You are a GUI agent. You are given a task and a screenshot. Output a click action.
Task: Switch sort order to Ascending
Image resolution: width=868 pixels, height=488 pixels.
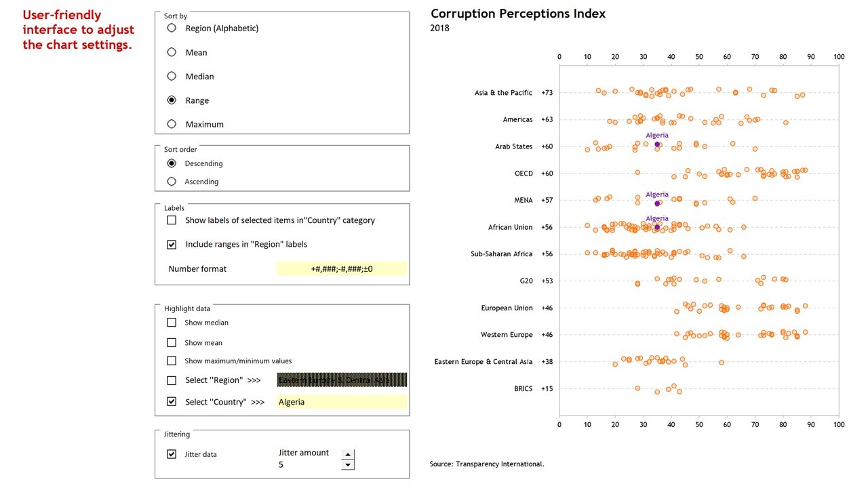coord(172,182)
